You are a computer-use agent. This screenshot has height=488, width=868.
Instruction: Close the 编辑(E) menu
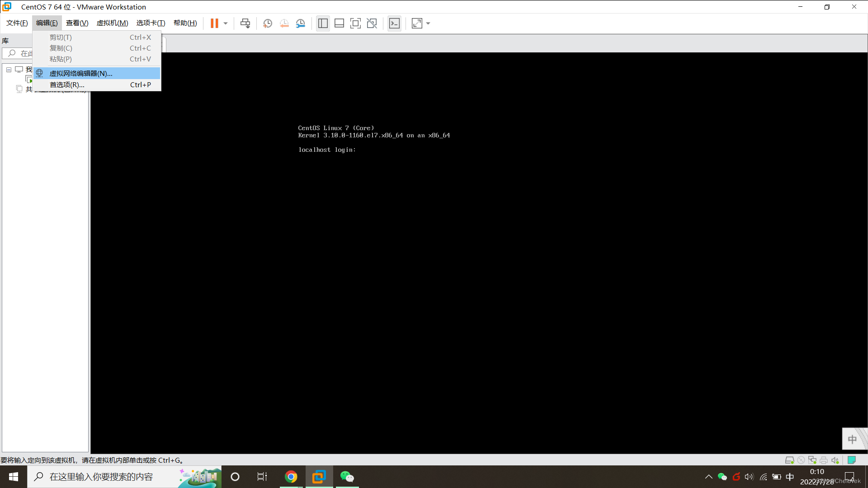pos(47,23)
